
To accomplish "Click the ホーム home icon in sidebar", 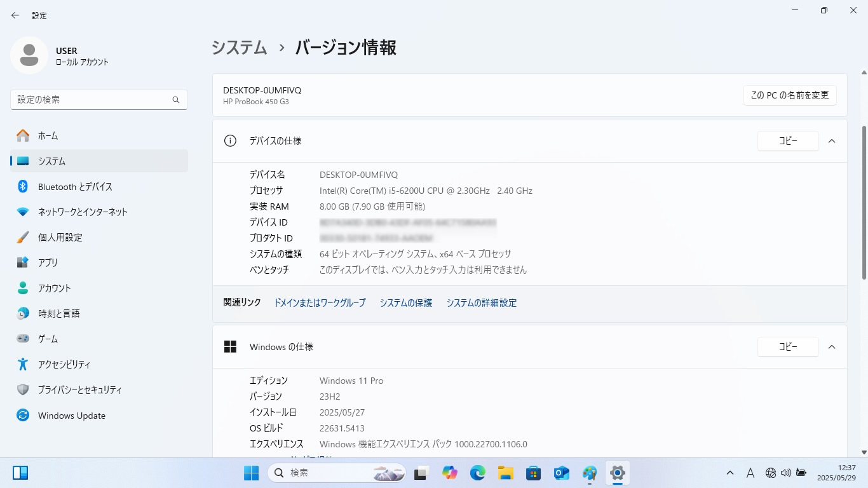I will (x=23, y=135).
